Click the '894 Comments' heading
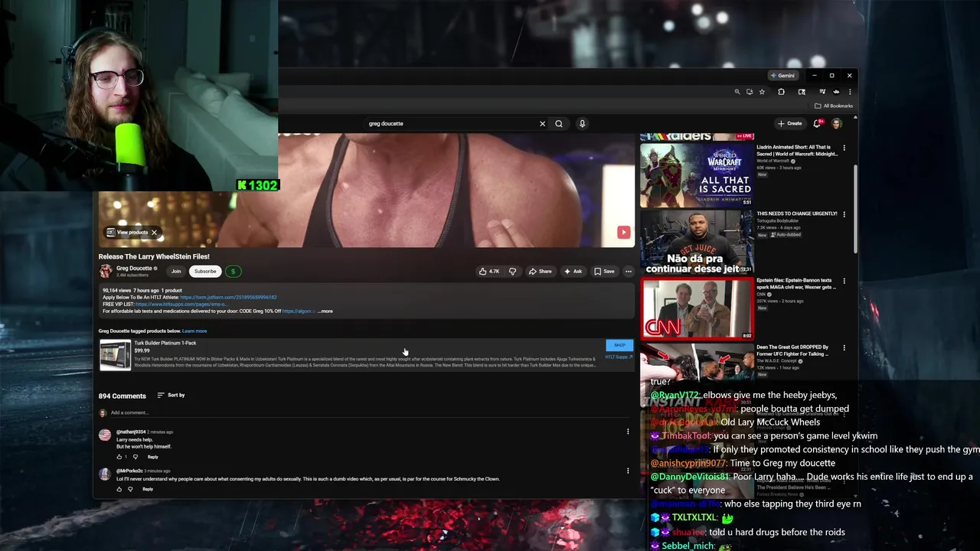The width and height of the screenshot is (980, 551). (x=122, y=396)
